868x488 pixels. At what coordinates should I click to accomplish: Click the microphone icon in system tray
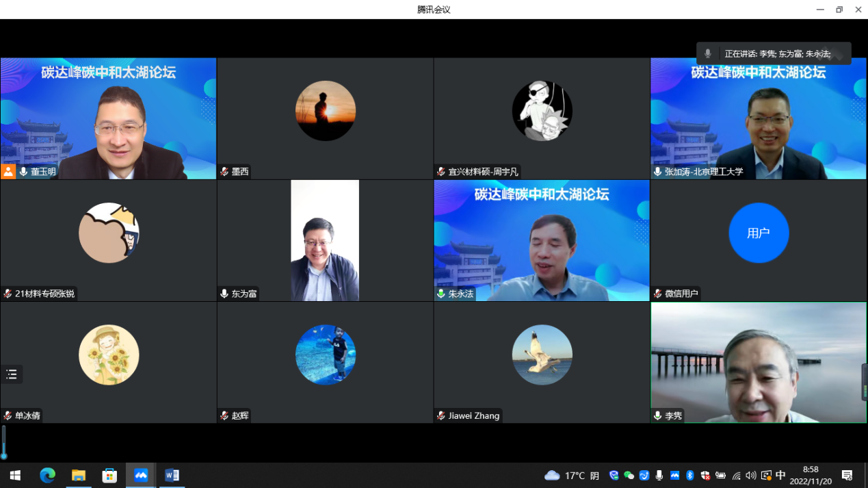coord(659,476)
